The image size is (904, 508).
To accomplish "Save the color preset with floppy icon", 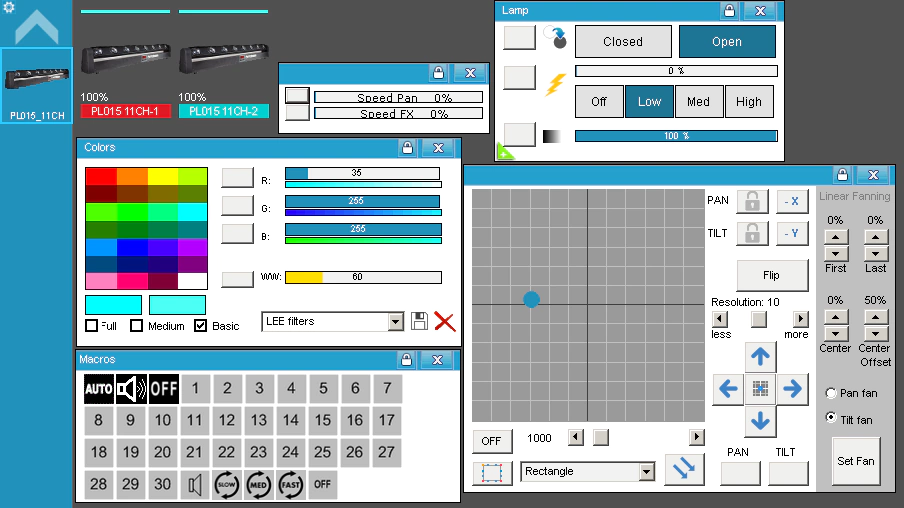I will (419, 321).
